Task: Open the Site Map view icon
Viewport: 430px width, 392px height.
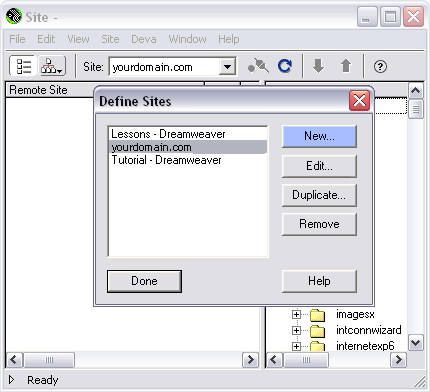Action: (x=52, y=66)
